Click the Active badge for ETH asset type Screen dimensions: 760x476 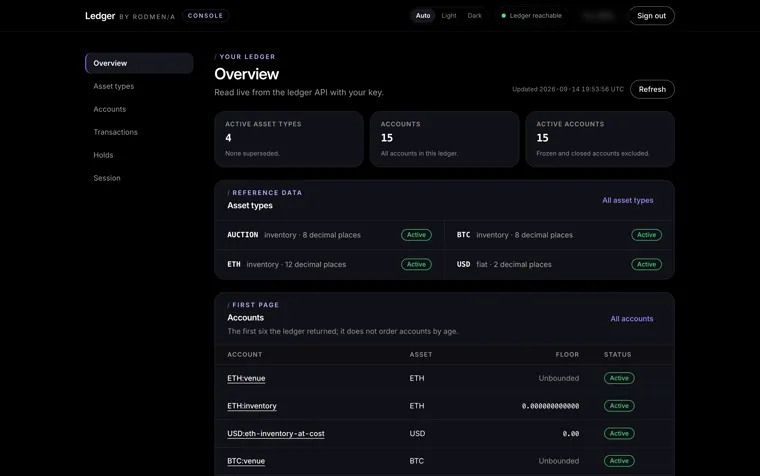(416, 264)
